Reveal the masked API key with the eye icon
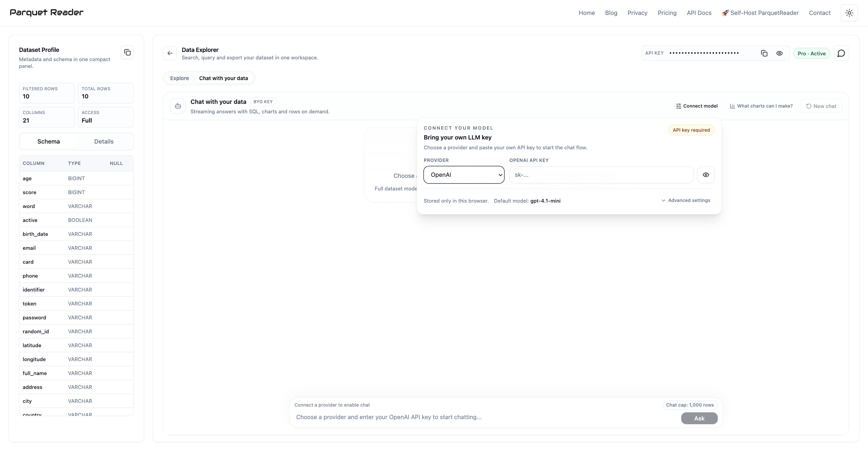This screenshot has width=868, height=449. 779,53
